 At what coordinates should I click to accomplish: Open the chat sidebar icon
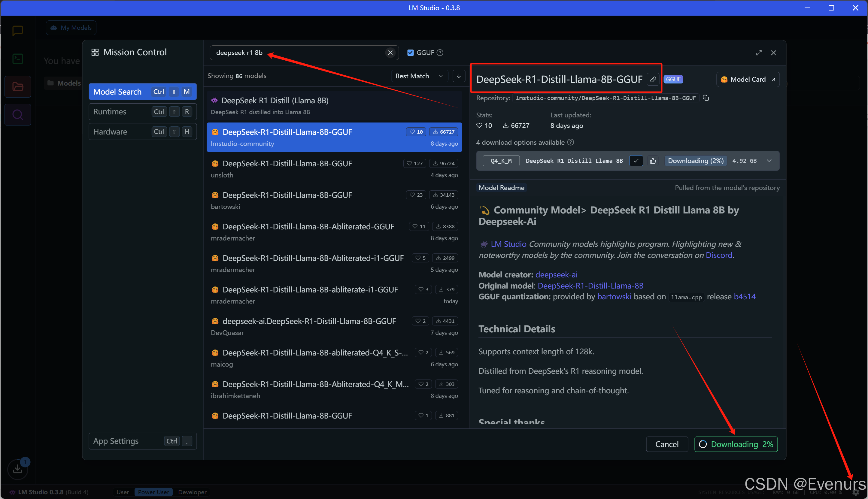17,31
